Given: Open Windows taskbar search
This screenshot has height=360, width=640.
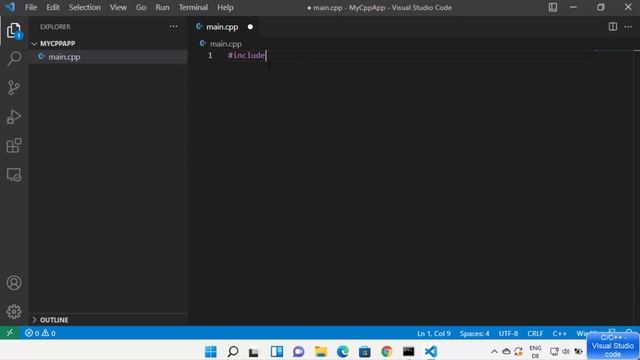Looking at the screenshot, I should point(233,351).
